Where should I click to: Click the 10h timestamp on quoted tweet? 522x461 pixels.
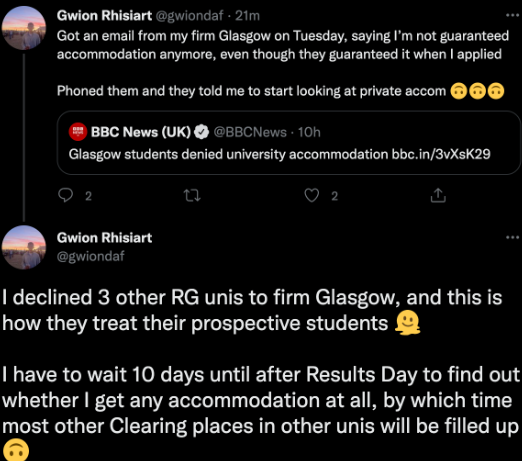(309, 132)
